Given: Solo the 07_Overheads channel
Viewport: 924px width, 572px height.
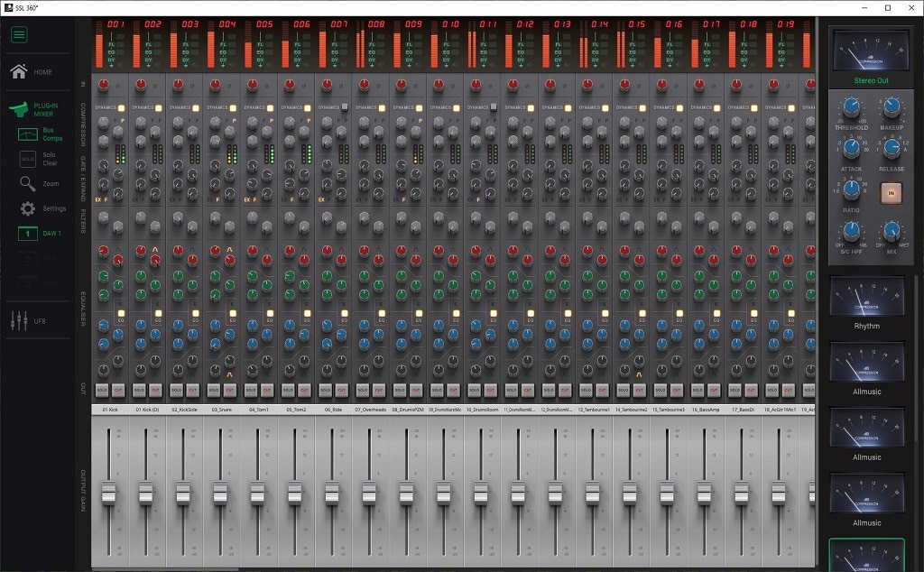Looking at the screenshot, I should 363,390.
